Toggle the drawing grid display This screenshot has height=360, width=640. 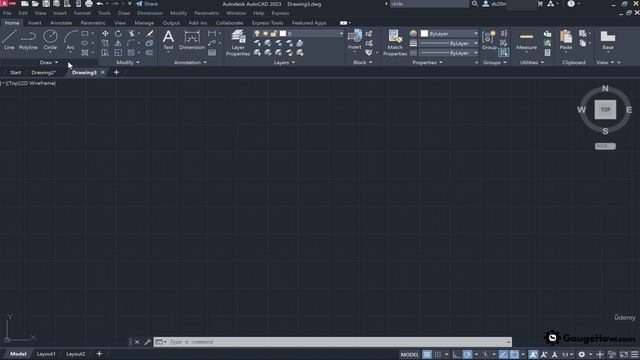[x=427, y=354]
